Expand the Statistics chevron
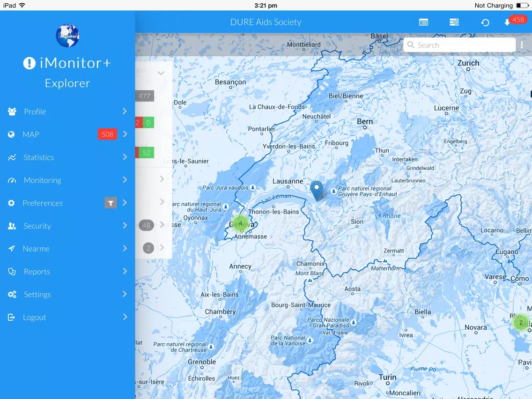The image size is (532, 399). (125, 157)
